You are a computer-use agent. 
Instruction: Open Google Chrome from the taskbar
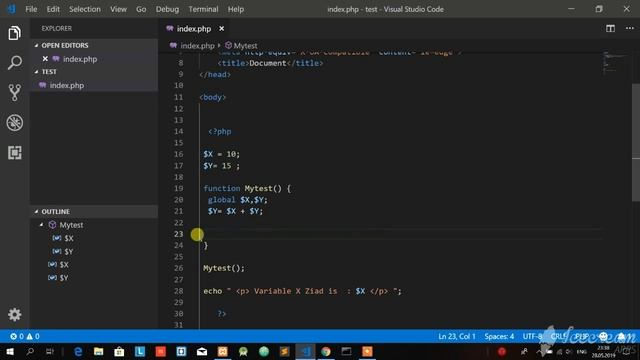pos(326,351)
